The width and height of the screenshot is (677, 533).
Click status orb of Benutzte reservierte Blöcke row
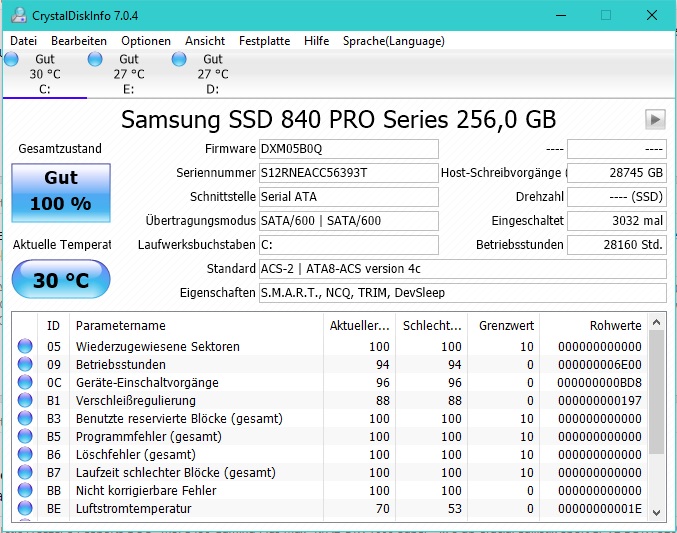coord(25,419)
